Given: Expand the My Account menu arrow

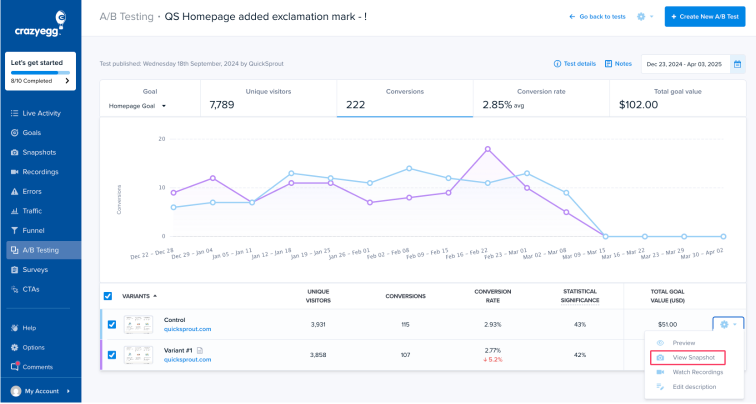Looking at the screenshot, I should pyautogui.click(x=68, y=391).
